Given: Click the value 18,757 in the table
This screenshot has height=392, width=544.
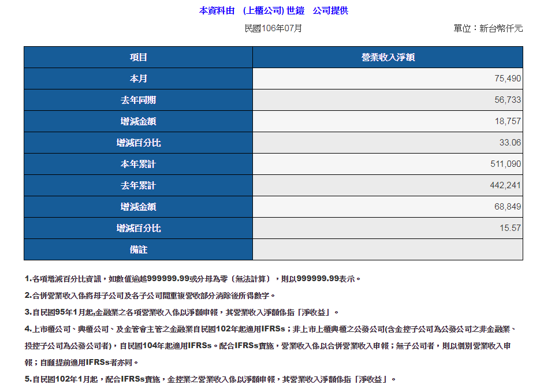Looking at the screenshot, I should [508, 121].
